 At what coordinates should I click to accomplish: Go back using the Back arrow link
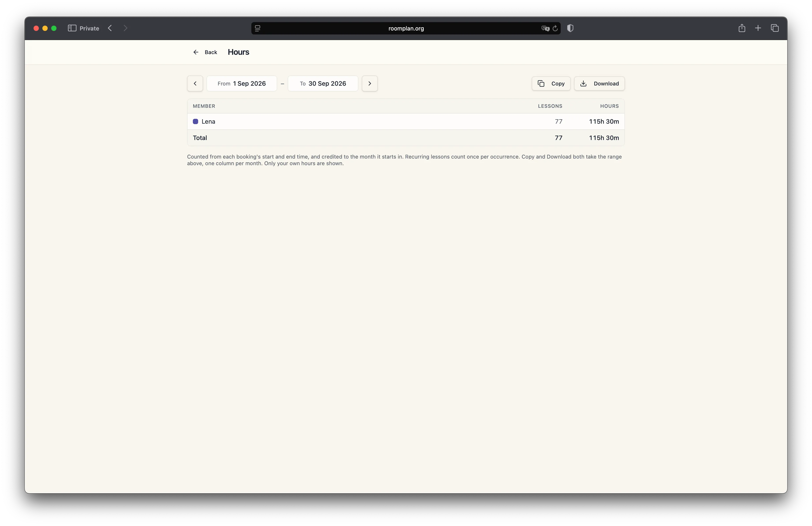[x=205, y=52]
